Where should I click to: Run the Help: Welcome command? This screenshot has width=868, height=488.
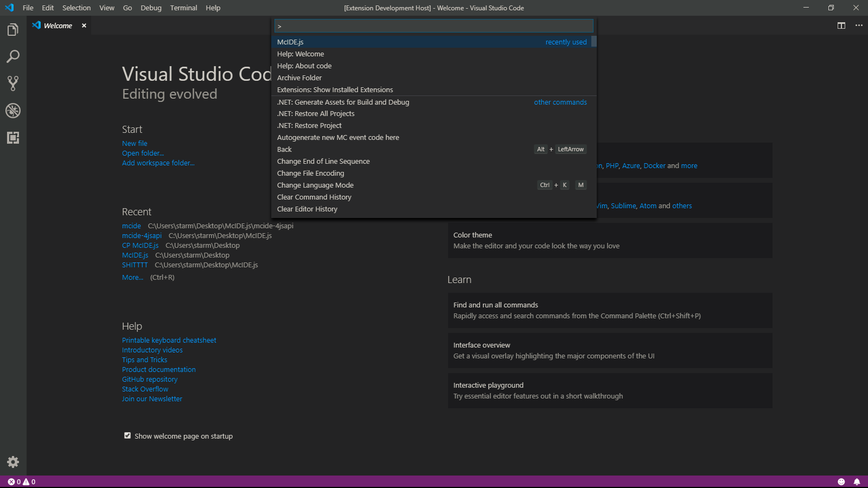click(x=432, y=54)
